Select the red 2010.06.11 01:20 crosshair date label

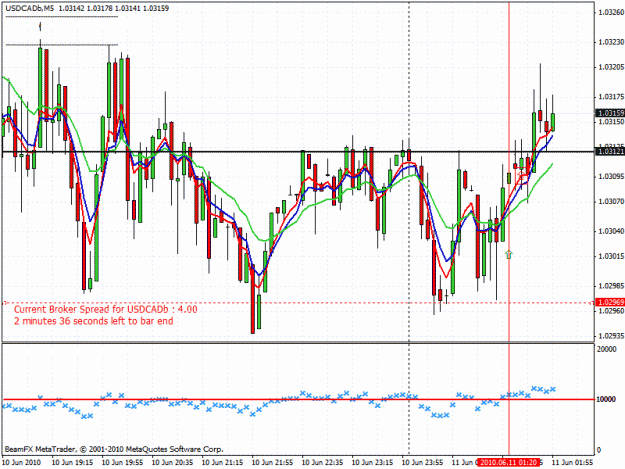click(509, 463)
